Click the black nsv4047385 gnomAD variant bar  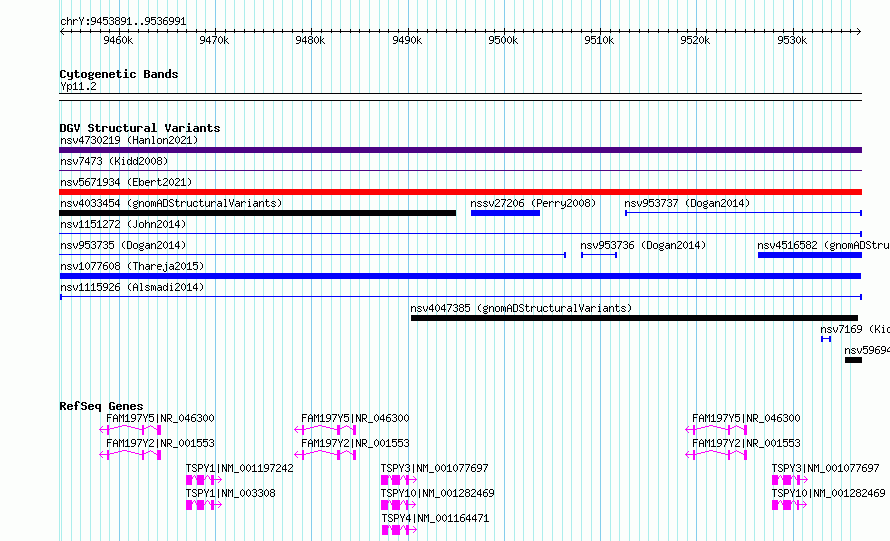click(x=634, y=318)
